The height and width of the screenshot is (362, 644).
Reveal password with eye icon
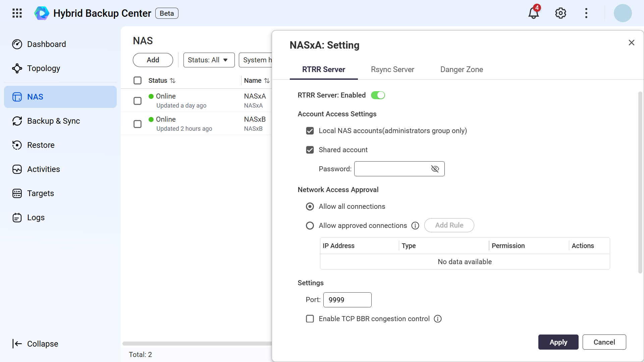tap(435, 169)
